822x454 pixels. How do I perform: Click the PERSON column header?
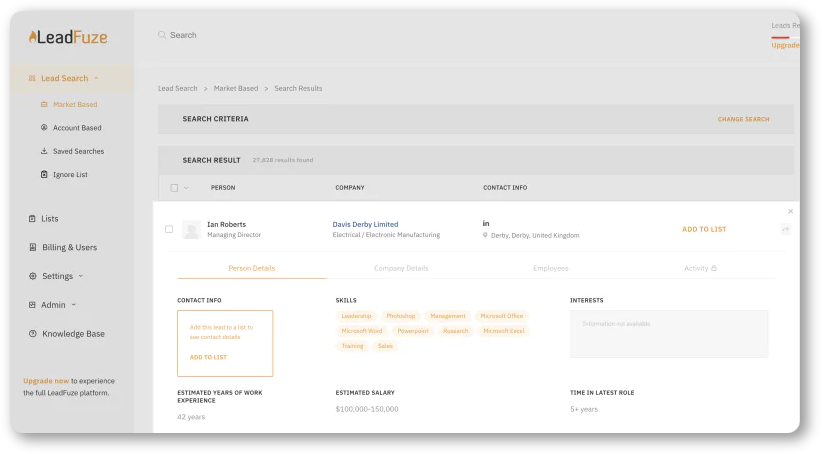point(223,188)
